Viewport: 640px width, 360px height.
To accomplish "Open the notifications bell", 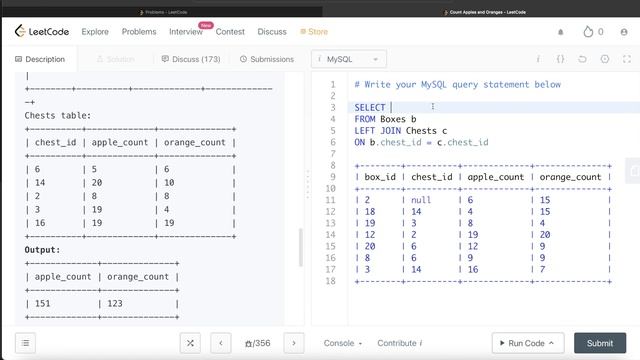I will [x=560, y=32].
